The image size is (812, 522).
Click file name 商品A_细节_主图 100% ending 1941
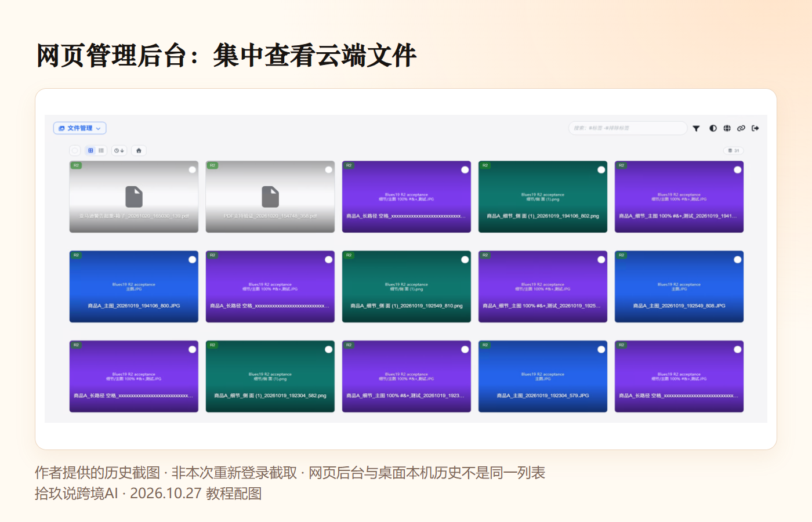tap(678, 216)
